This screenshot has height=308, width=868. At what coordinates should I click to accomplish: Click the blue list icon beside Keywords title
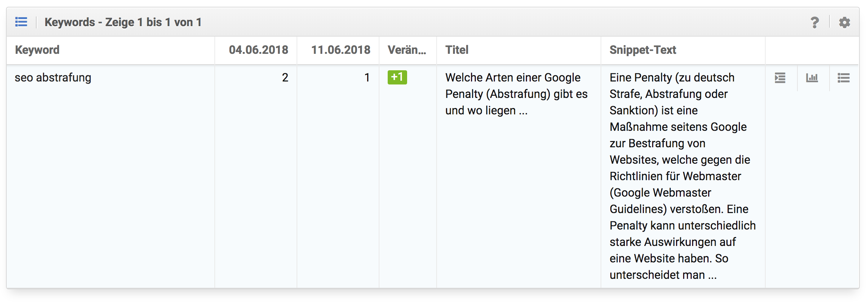(x=21, y=22)
